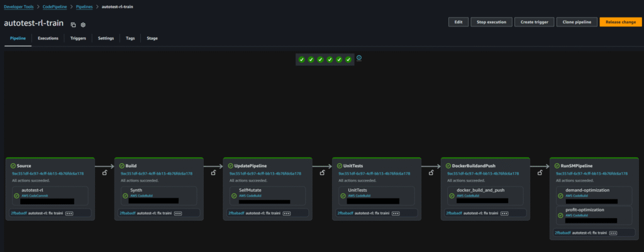
Task: Expand the ellipsis in Source stage commit row
Action: [x=69, y=214]
